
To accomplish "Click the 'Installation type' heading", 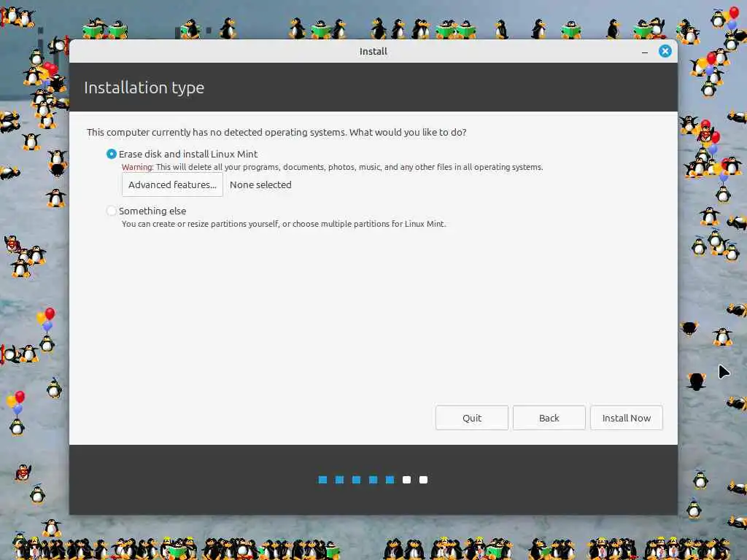I will (x=144, y=87).
